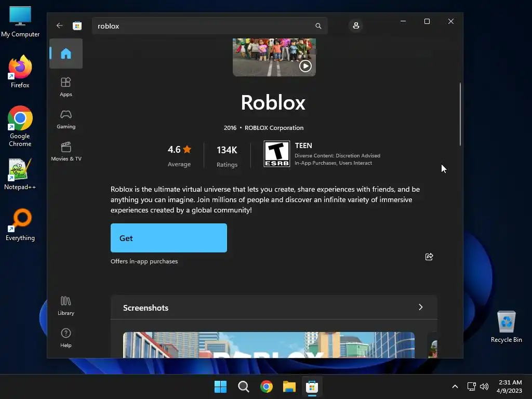Image resolution: width=532 pixels, height=399 pixels.
Task: Click the search magnifier in the search box
Action: [318, 26]
